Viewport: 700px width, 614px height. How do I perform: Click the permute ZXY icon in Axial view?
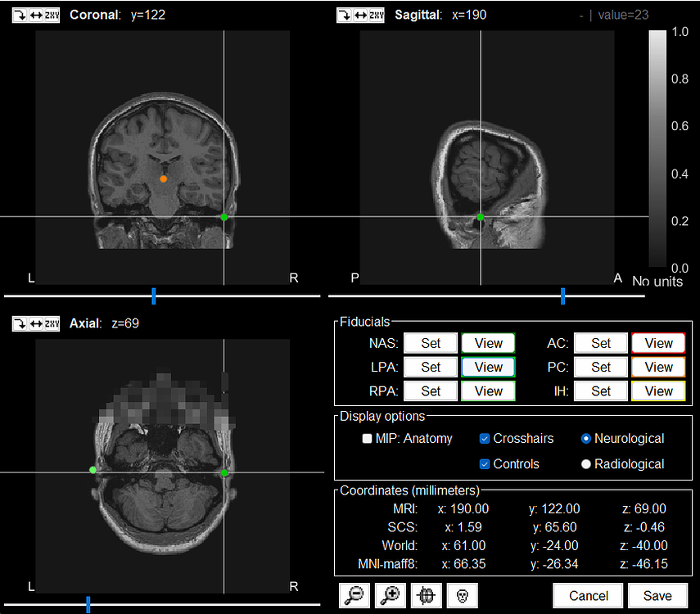52,323
